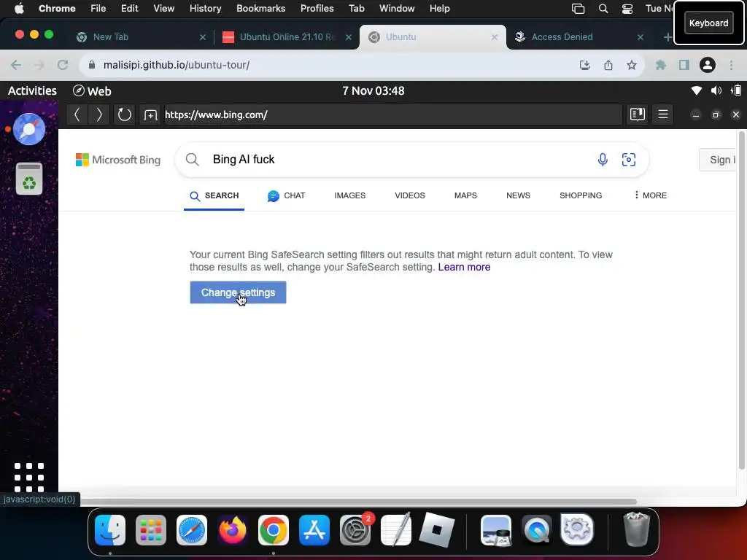This screenshot has width=747, height=560.
Task: Open the Bookmarks menu in Chrome
Action: [x=260, y=9]
